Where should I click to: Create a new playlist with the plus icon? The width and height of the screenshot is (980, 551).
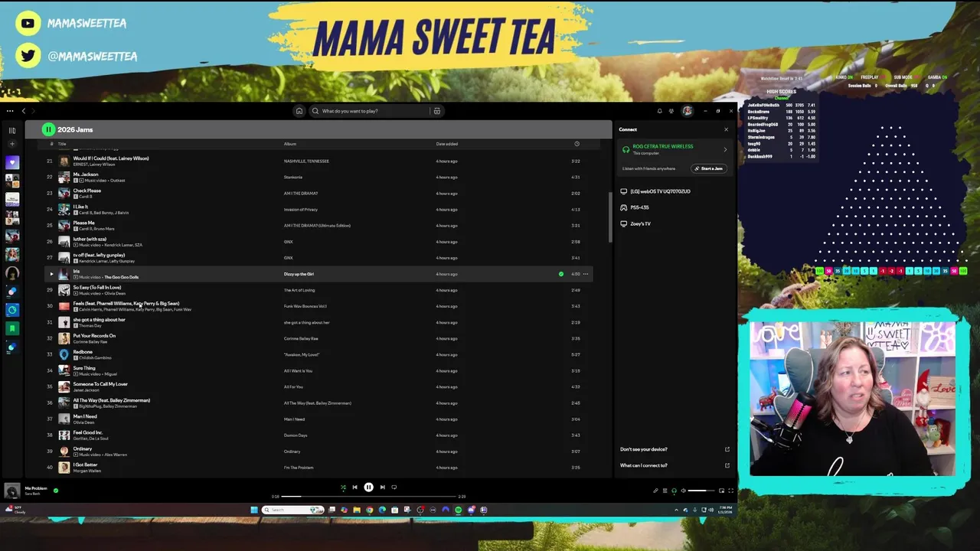(11, 144)
